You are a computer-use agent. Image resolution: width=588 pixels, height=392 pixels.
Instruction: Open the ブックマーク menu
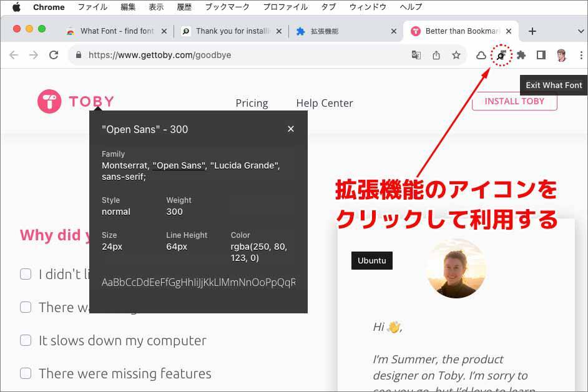pyautogui.click(x=227, y=7)
